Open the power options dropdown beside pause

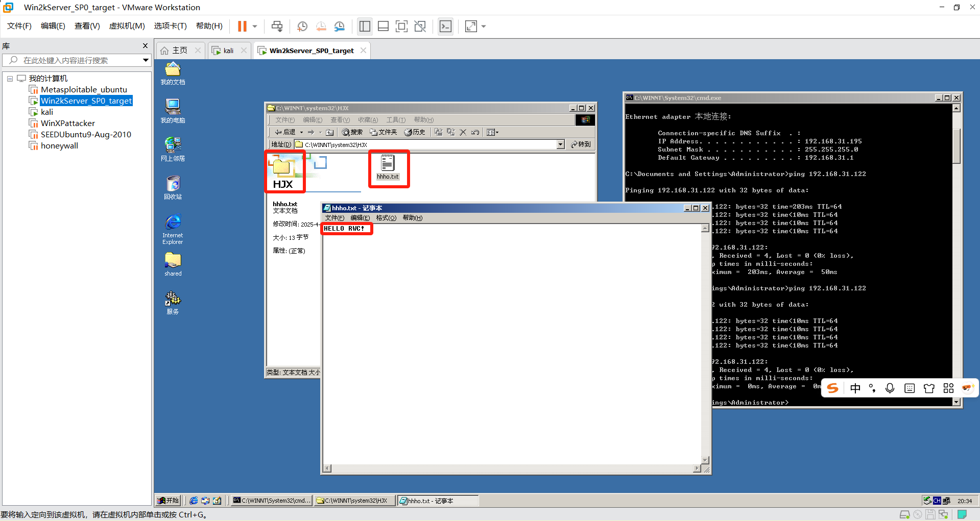(255, 26)
